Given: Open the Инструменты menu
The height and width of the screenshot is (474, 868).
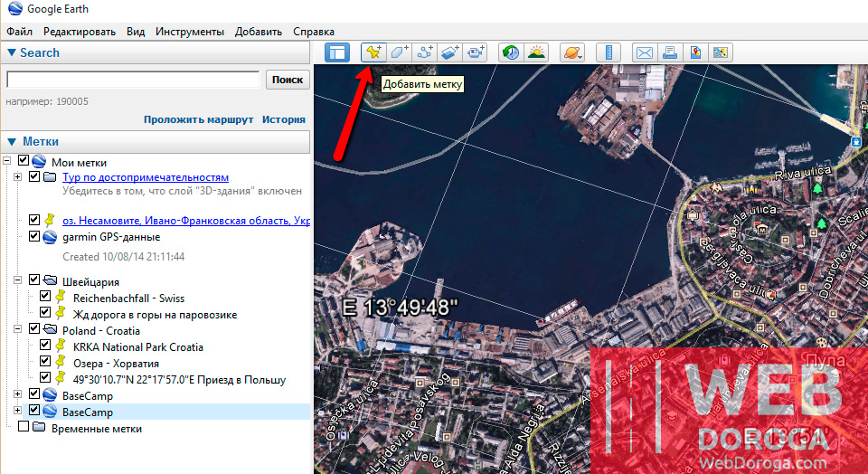Looking at the screenshot, I should pos(190,32).
